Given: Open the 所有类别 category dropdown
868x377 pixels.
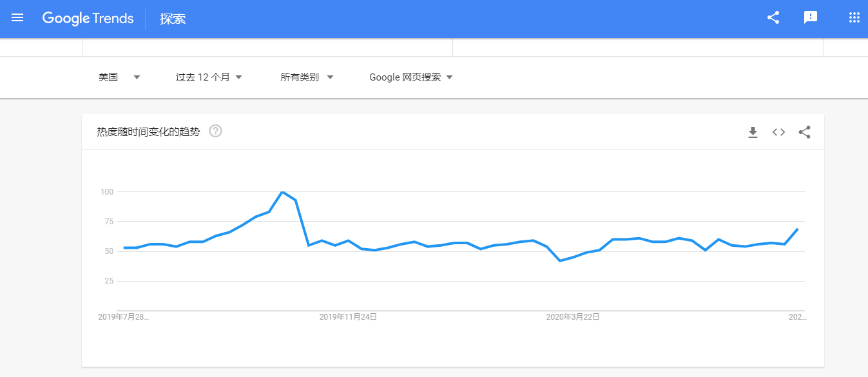Looking at the screenshot, I should pos(307,77).
